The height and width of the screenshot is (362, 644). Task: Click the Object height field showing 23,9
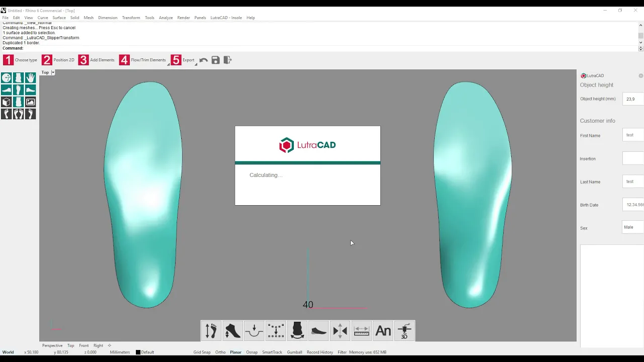[x=633, y=99]
